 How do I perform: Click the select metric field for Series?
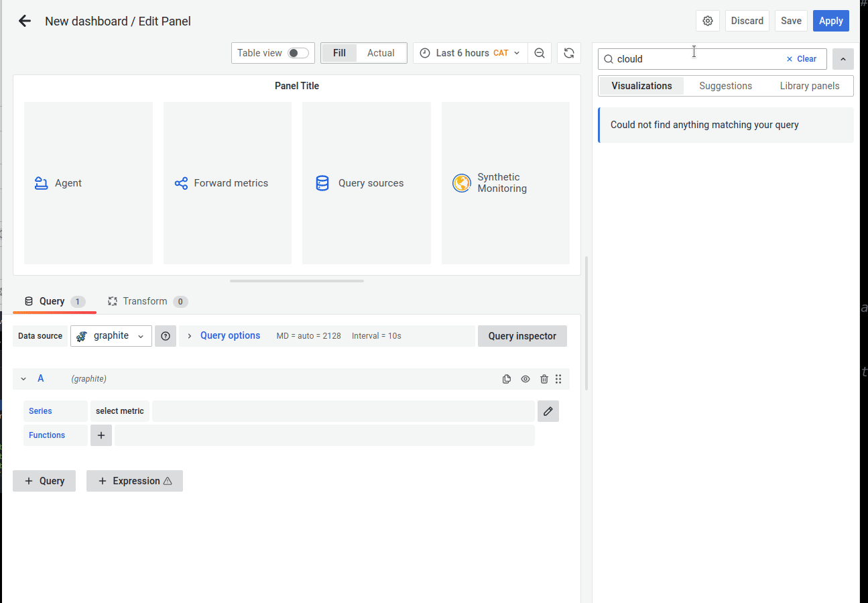119,410
